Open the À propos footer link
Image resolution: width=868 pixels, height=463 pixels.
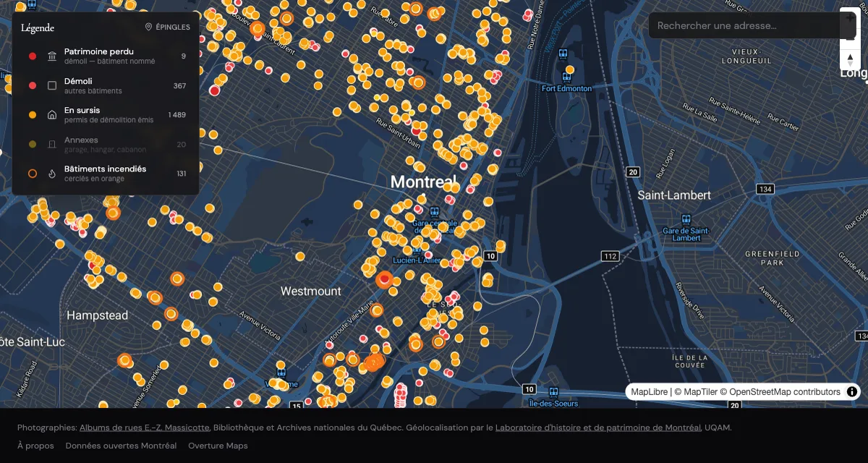(x=35, y=446)
